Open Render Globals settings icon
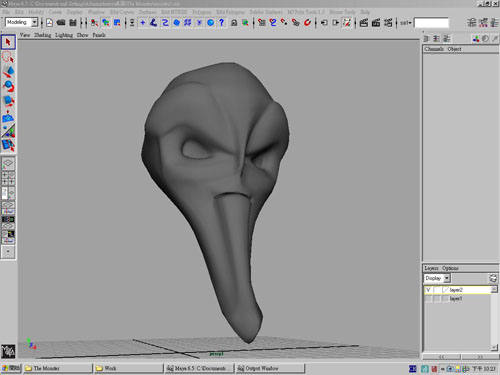The height and width of the screenshot is (375, 500). [388, 23]
